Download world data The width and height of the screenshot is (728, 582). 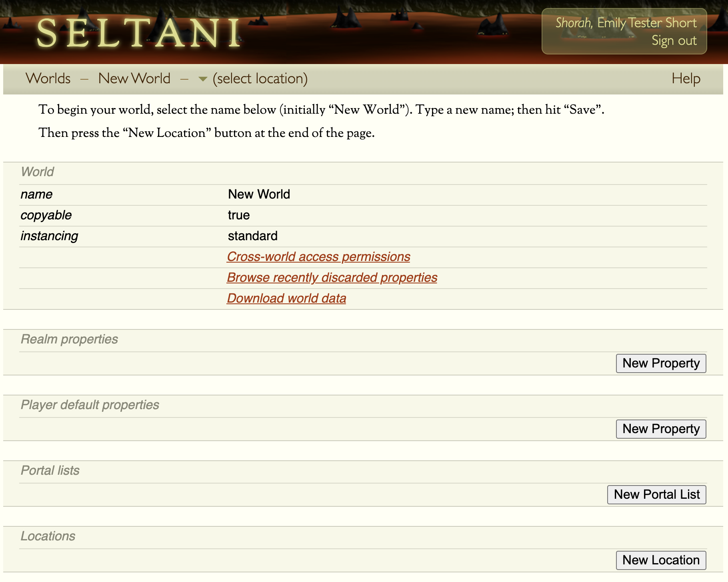[286, 299]
